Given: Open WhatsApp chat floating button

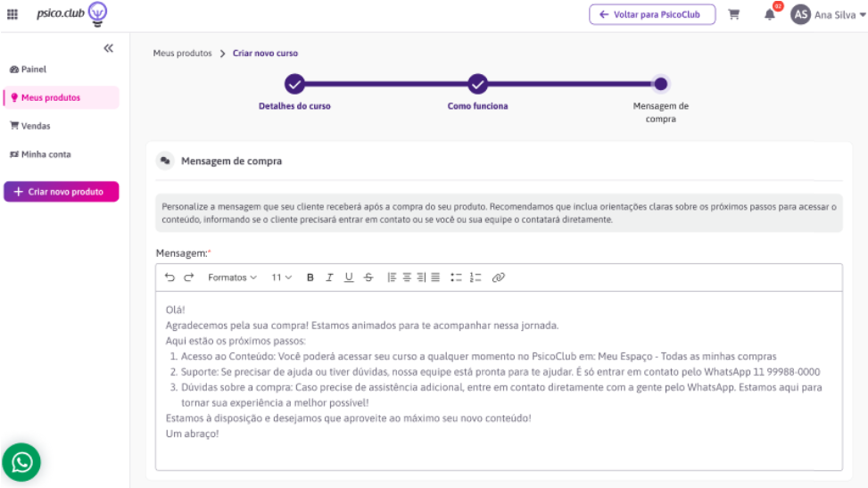Looking at the screenshot, I should coord(21,462).
